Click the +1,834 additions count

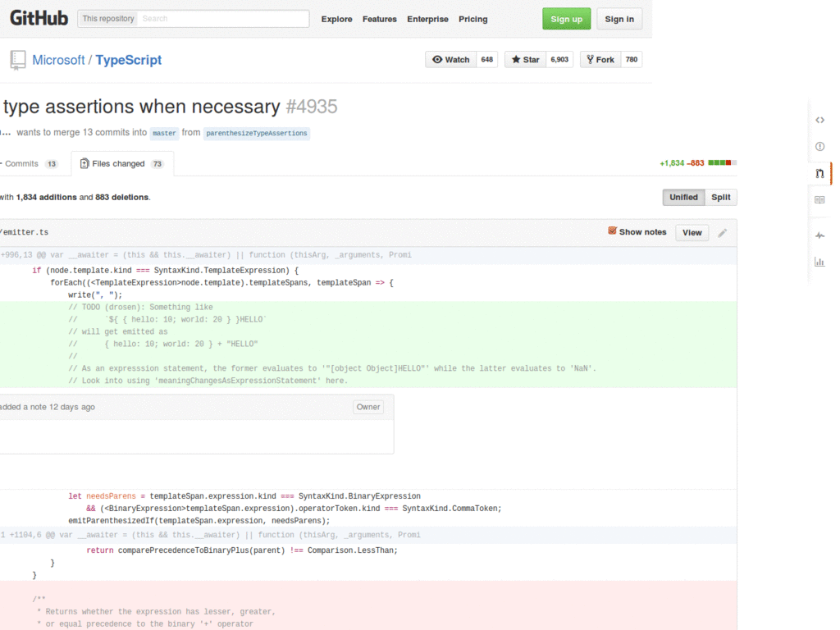coord(672,163)
